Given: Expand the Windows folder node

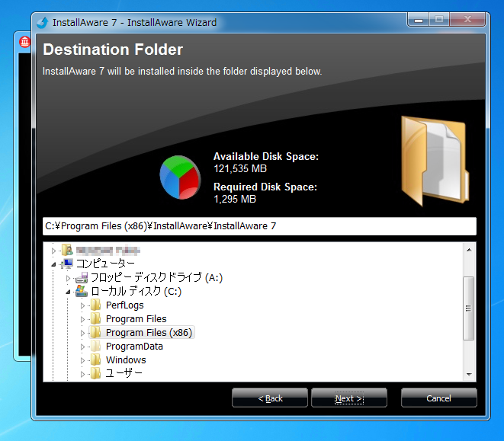Looking at the screenshot, I should coord(82,360).
